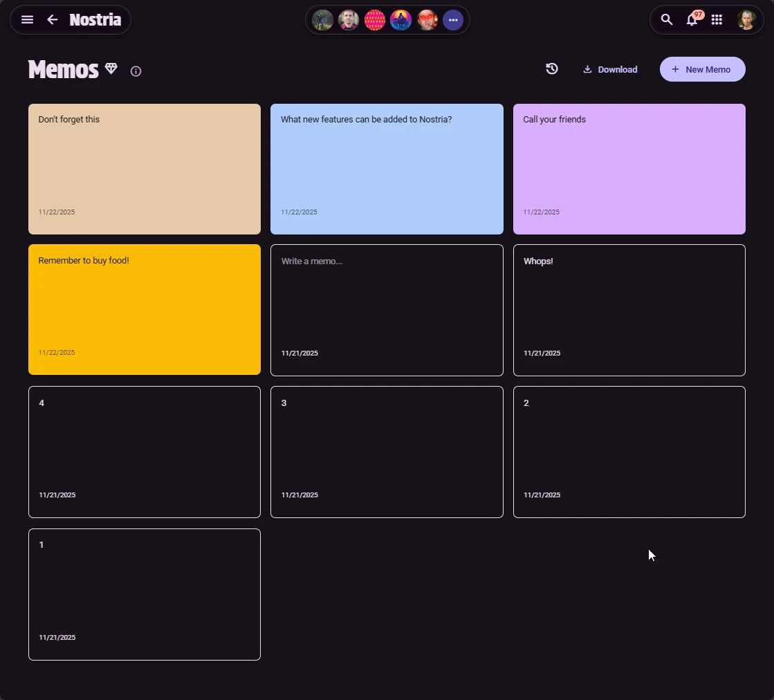Screen dimensions: 774x700
Task: Open the user profile avatar menu
Action: [746, 20]
